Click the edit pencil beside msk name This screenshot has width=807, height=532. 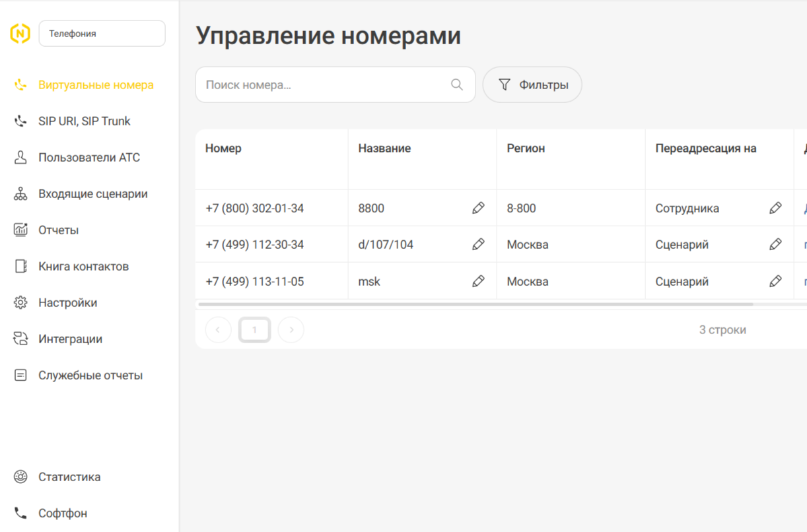478,281
